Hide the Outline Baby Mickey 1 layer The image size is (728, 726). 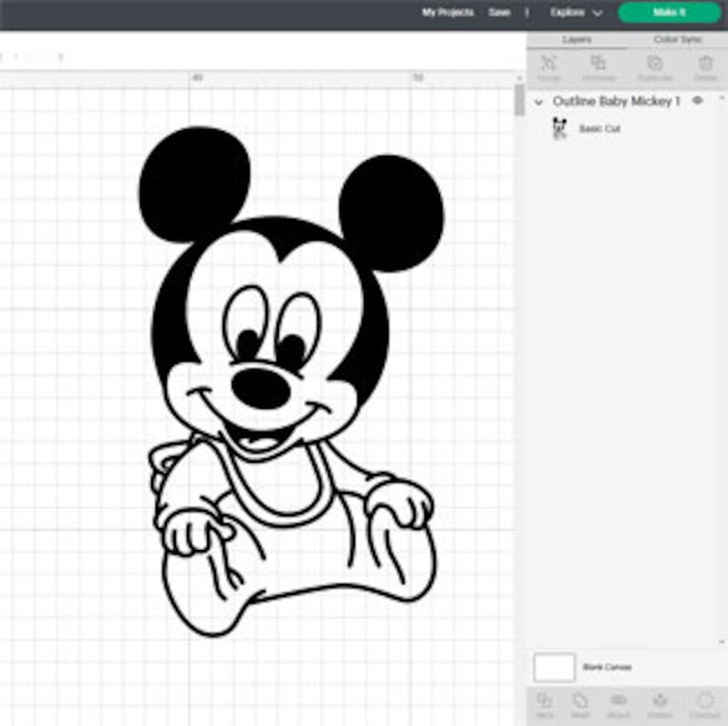698,101
